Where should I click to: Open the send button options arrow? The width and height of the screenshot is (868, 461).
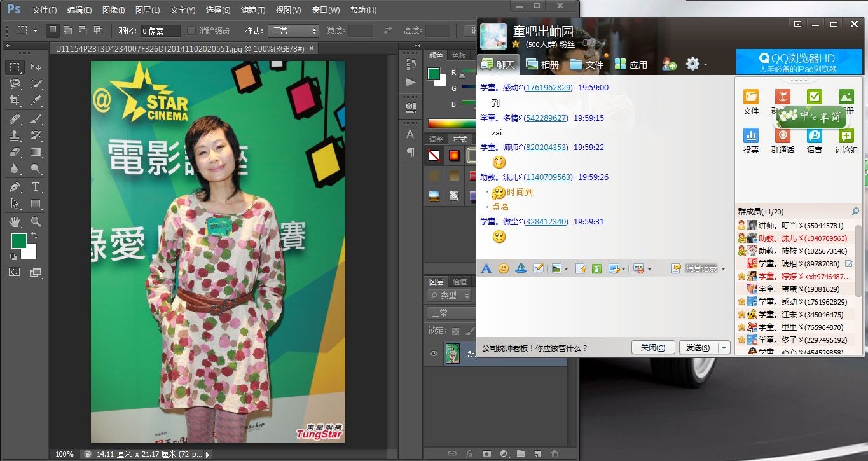(724, 348)
